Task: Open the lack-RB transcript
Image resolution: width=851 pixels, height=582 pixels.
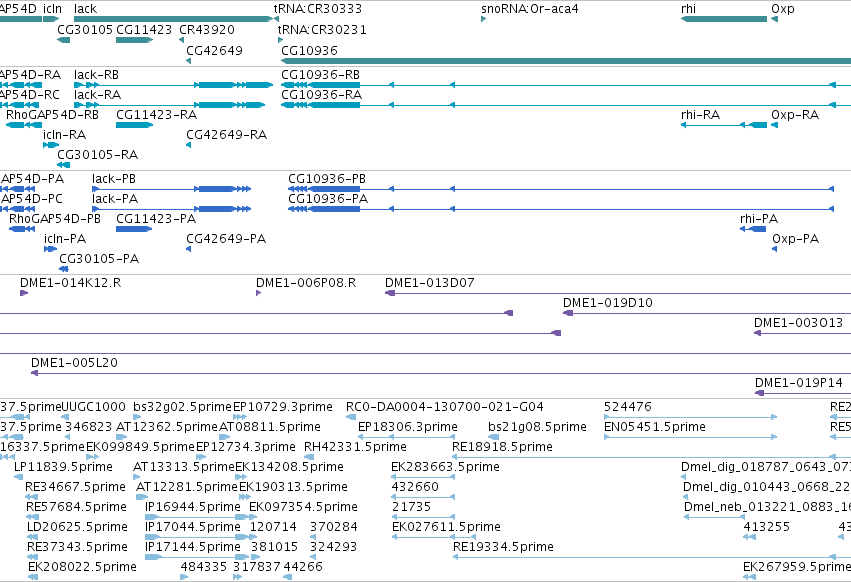Action: tap(173, 85)
